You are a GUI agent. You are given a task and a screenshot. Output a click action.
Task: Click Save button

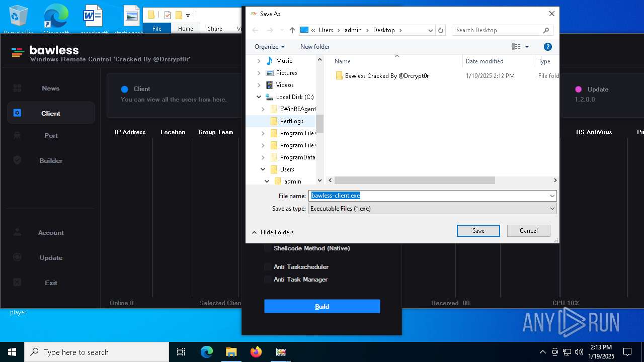[478, 231]
